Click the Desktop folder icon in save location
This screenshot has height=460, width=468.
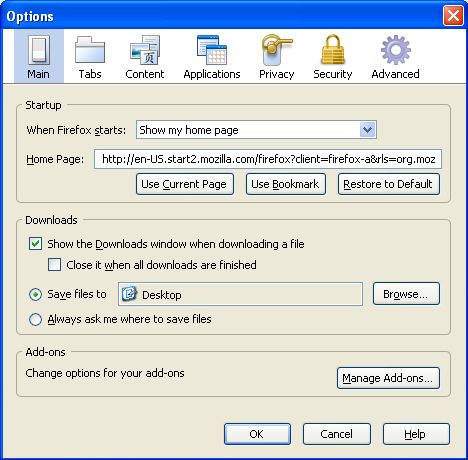[129, 294]
